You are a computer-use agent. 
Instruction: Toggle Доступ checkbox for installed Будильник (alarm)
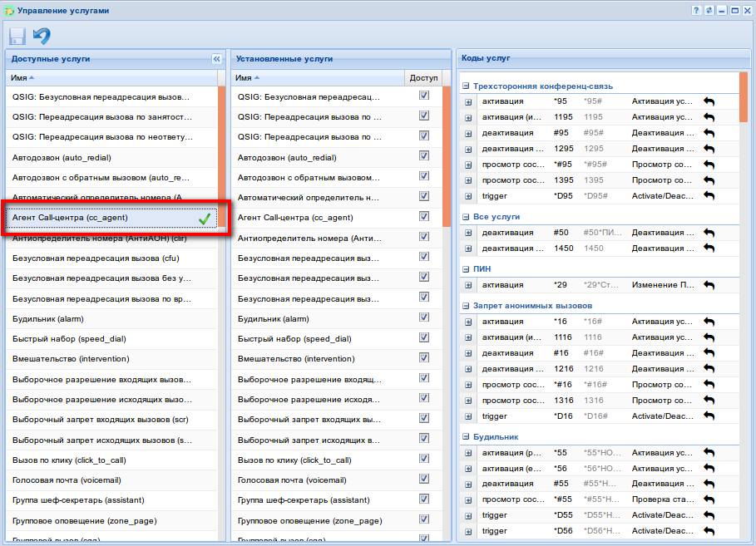click(424, 318)
